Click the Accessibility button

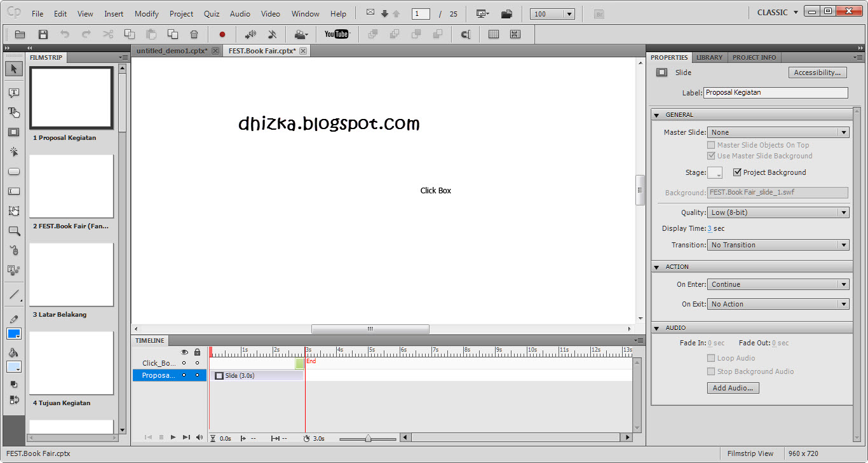click(x=818, y=73)
